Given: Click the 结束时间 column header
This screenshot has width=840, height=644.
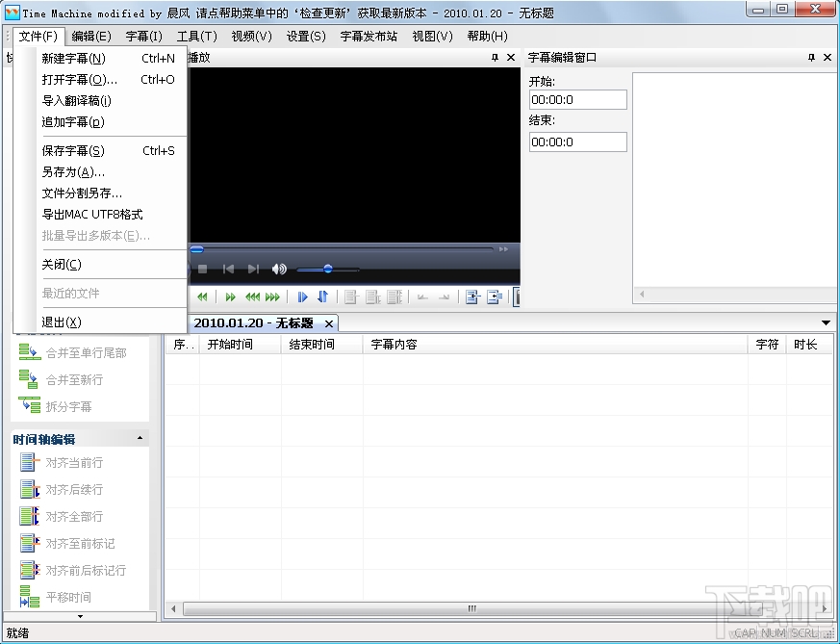Looking at the screenshot, I should tap(322, 345).
